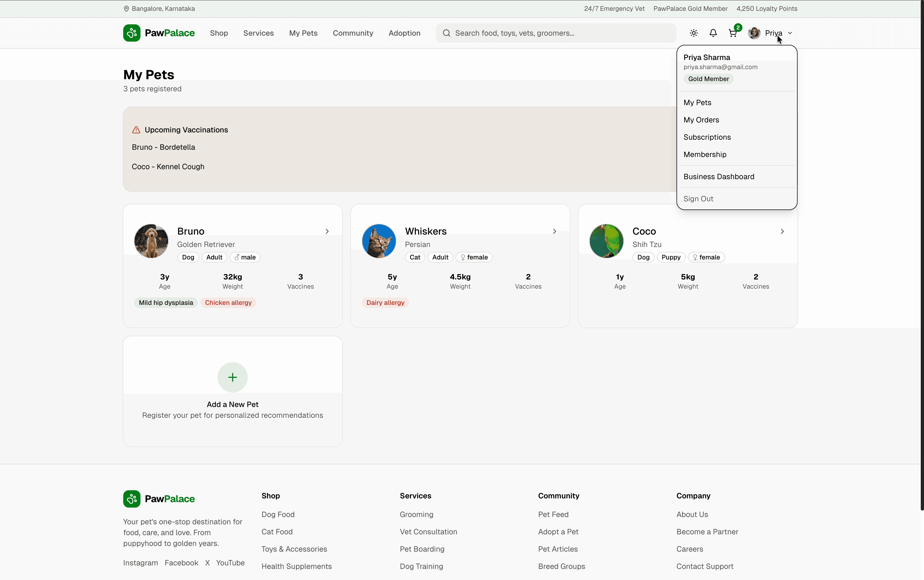Click the Bangalore location pin icon
Screen dimensions: 924x580
pos(126,8)
